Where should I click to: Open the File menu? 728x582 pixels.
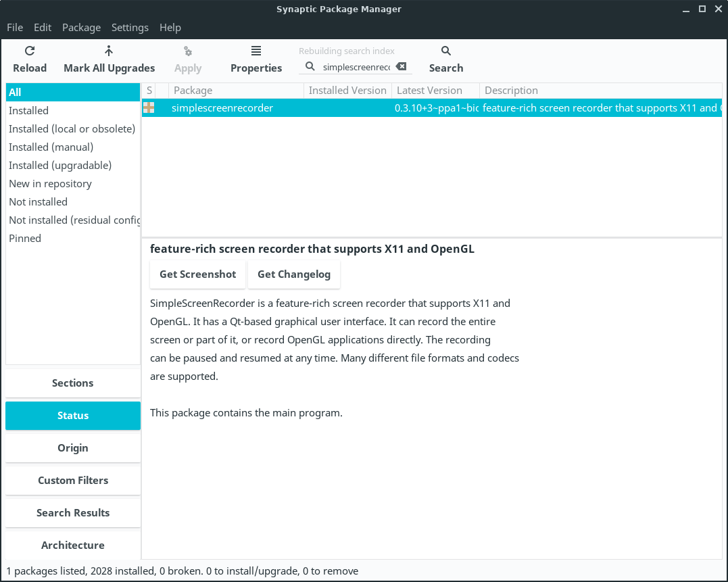15,28
